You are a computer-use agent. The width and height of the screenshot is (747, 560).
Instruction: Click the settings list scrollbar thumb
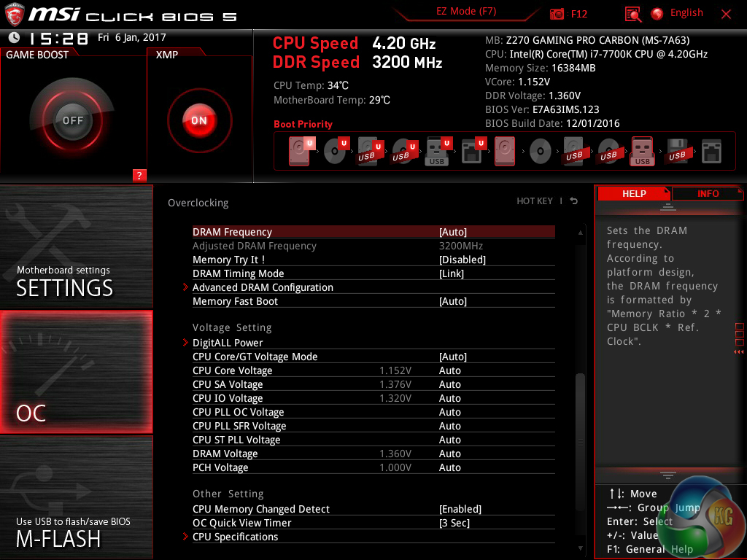(x=580, y=443)
